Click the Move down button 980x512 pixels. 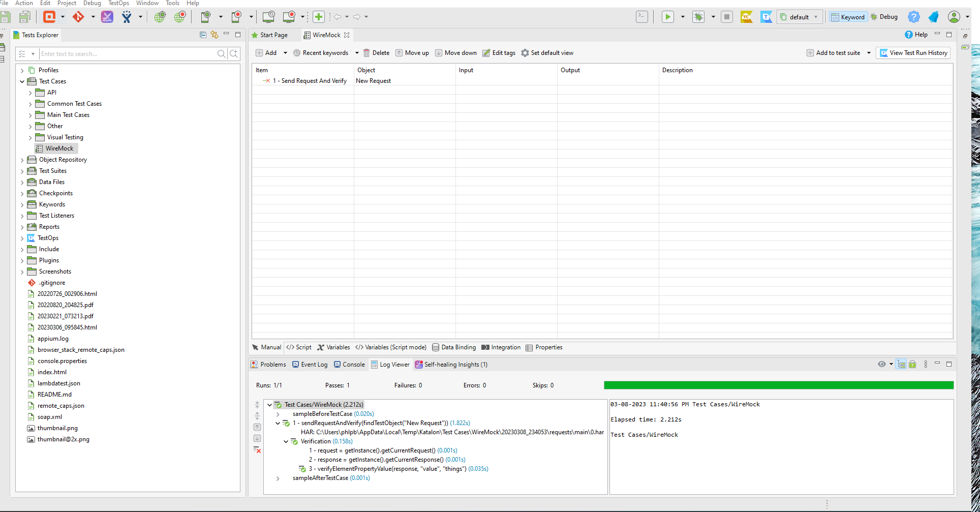tap(456, 53)
